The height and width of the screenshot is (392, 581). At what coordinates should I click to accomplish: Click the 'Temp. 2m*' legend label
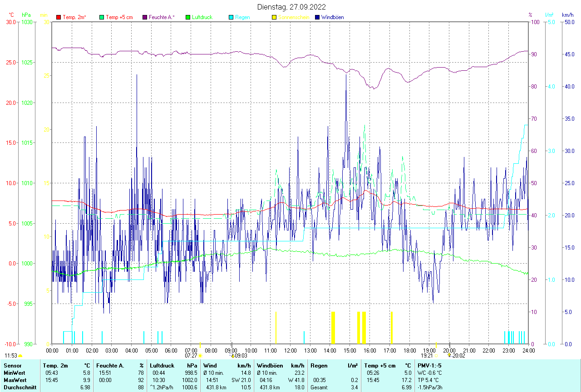point(74,17)
